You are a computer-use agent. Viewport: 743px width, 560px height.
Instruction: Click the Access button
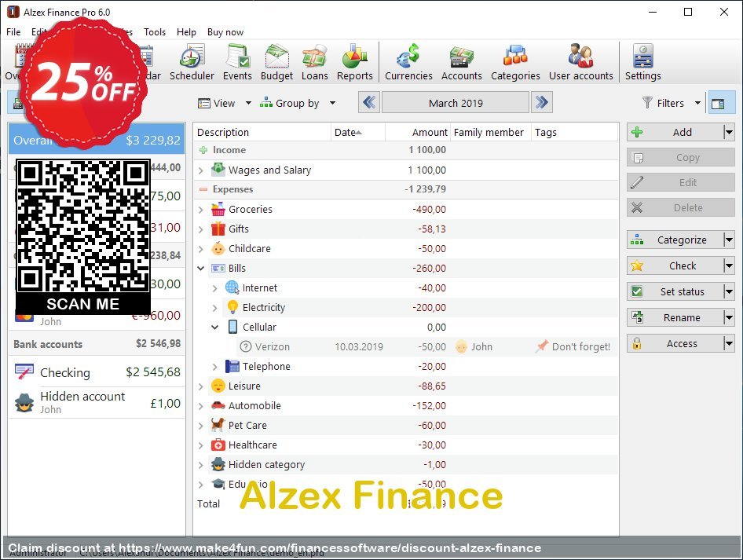point(675,343)
